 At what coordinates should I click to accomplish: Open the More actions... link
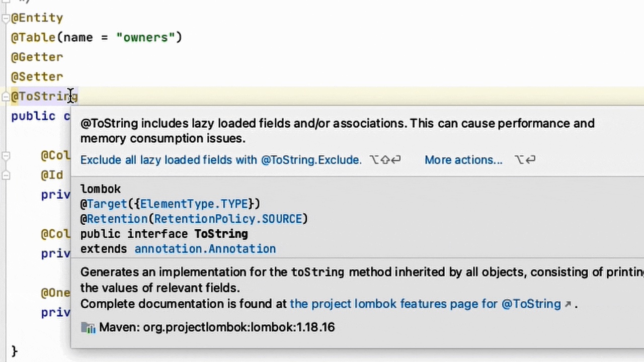tap(463, 160)
